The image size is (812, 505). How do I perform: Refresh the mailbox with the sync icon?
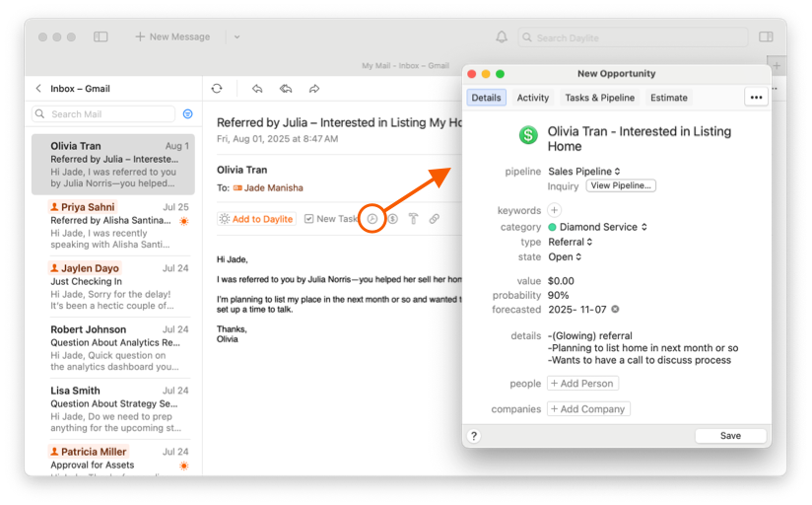pyautogui.click(x=217, y=89)
